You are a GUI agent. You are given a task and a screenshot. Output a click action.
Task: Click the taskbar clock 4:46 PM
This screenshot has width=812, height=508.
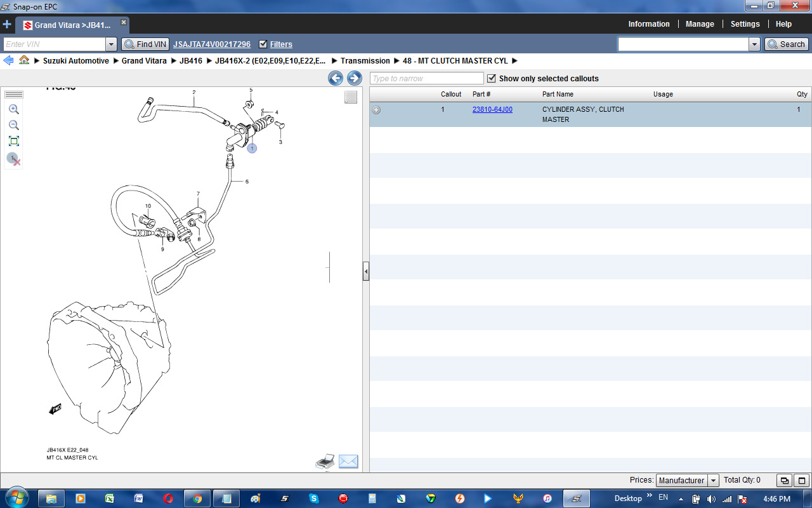[x=776, y=499]
